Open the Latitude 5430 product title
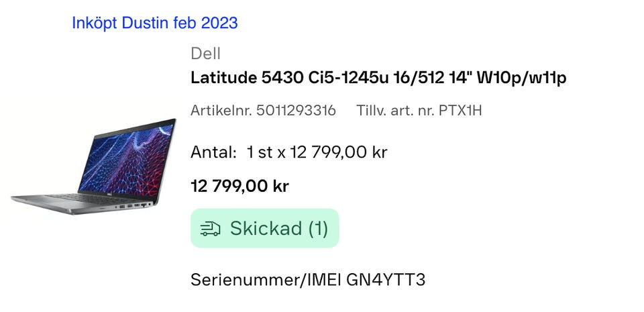The height and width of the screenshot is (312, 644). pyautogui.click(x=378, y=78)
